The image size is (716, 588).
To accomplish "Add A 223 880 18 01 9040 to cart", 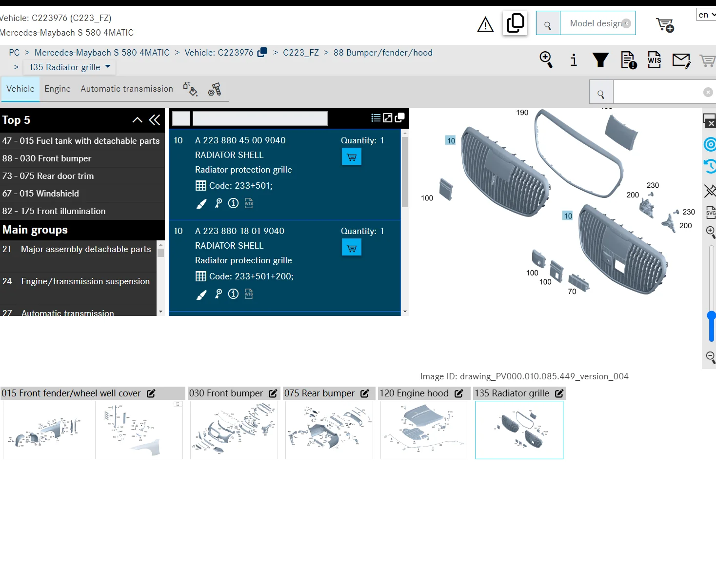I will (352, 248).
